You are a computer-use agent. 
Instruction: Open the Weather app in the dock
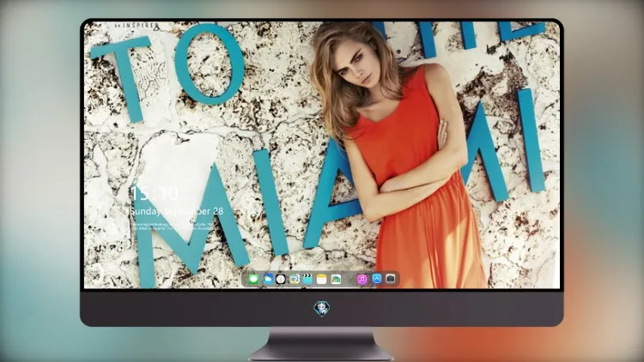(x=267, y=279)
